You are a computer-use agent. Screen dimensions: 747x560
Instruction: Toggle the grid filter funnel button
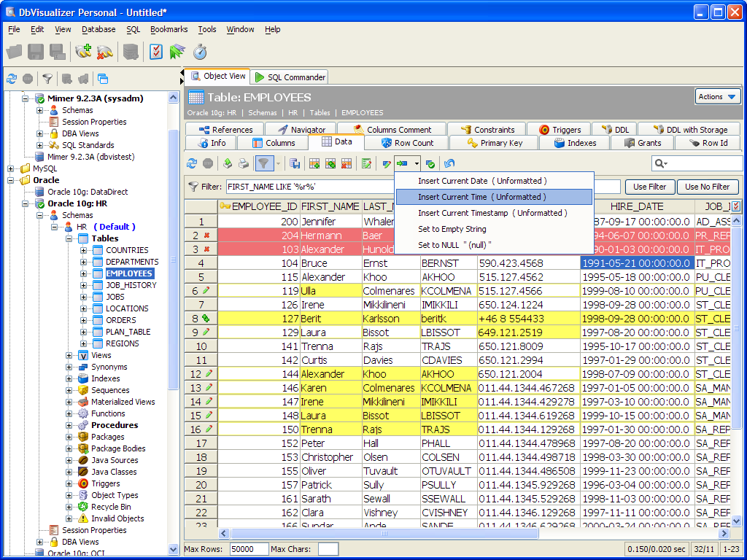point(263,164)
